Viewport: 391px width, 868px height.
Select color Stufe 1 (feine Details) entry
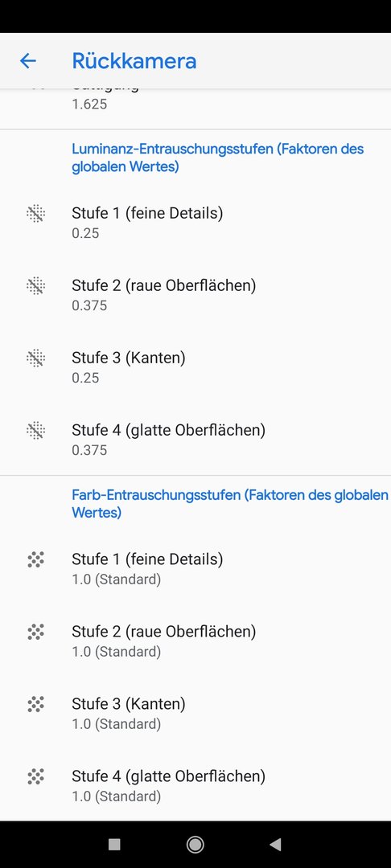click(x=195, y=568)
